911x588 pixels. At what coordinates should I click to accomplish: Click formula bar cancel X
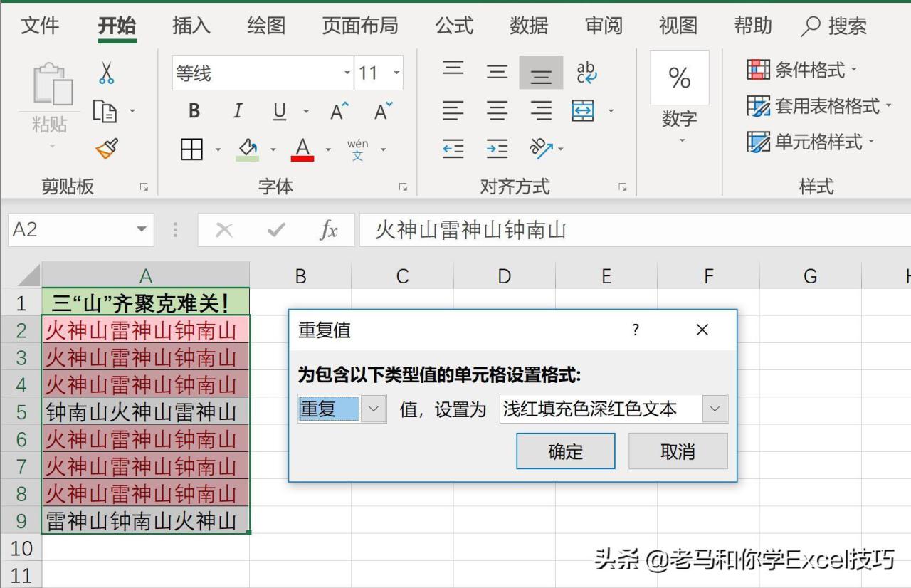click(224, 230)
